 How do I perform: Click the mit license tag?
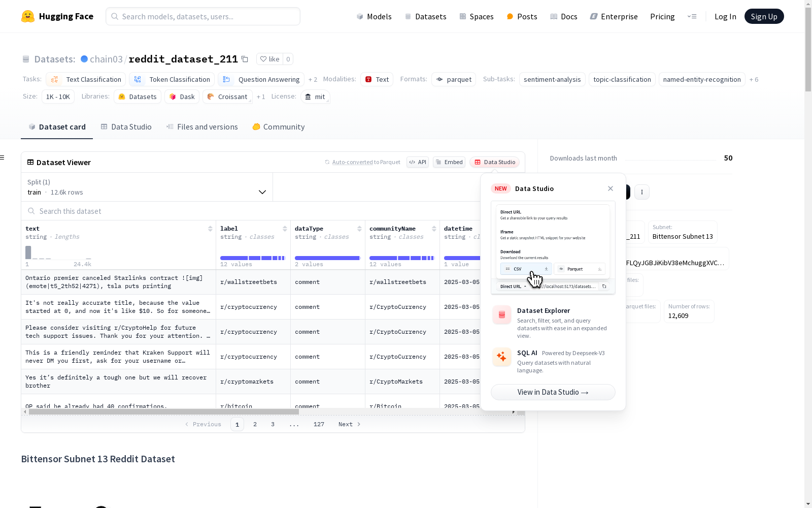[x=315, y=97]
